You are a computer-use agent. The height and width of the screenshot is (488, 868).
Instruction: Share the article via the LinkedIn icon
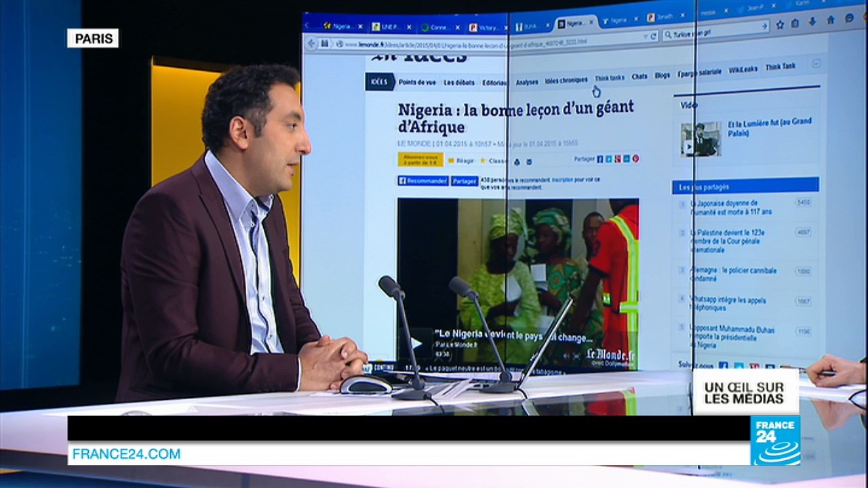coord(627,159)
